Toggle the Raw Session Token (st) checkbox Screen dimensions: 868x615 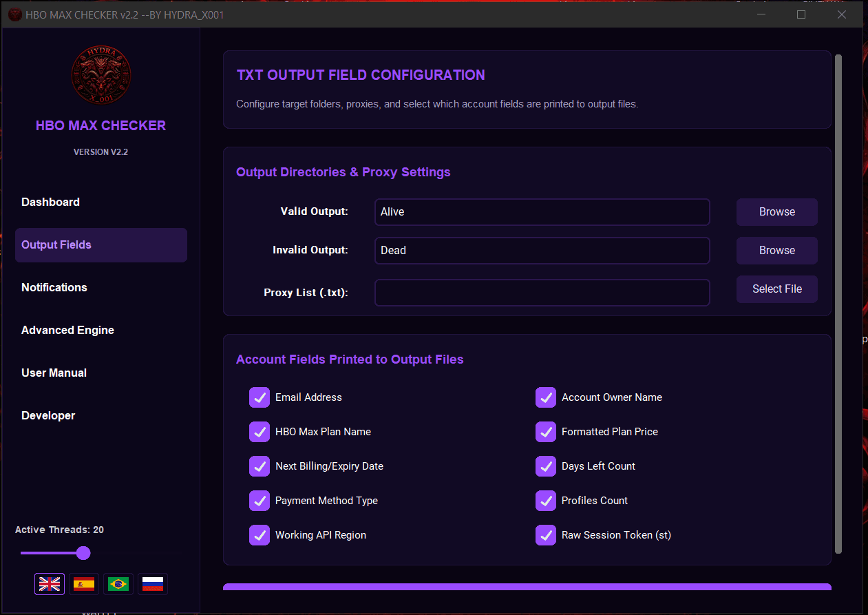coord(546,535)
